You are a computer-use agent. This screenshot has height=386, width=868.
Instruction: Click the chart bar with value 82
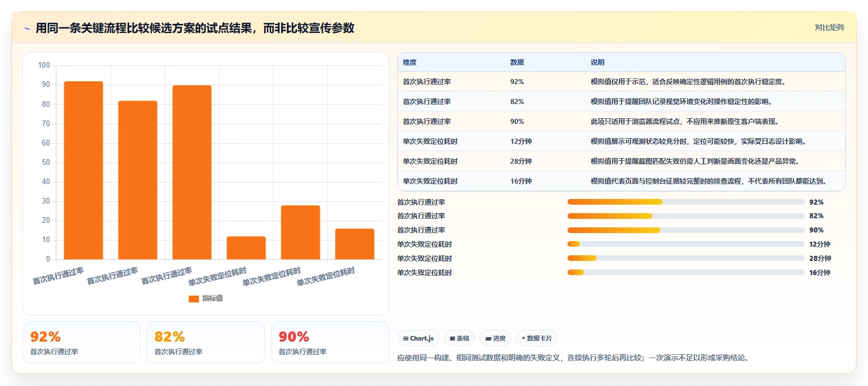click(138, 180)
